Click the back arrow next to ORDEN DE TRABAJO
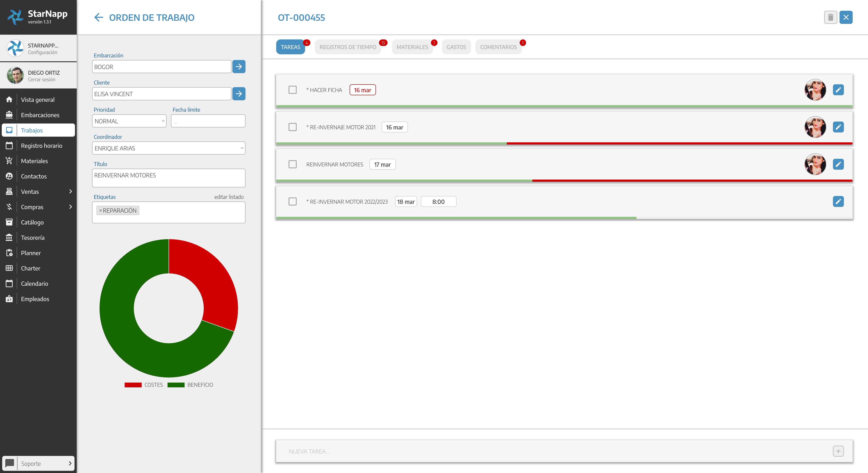868x473 pixels. [98, 18]
